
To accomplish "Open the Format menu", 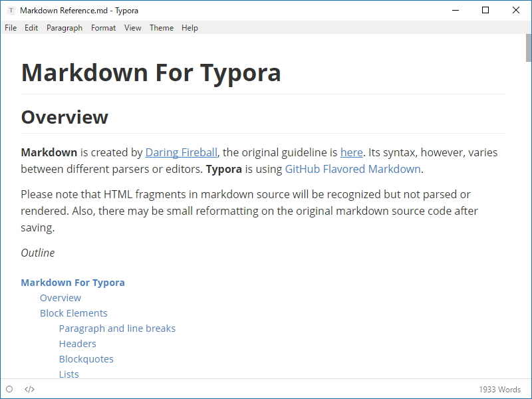I will pos(103,28).
